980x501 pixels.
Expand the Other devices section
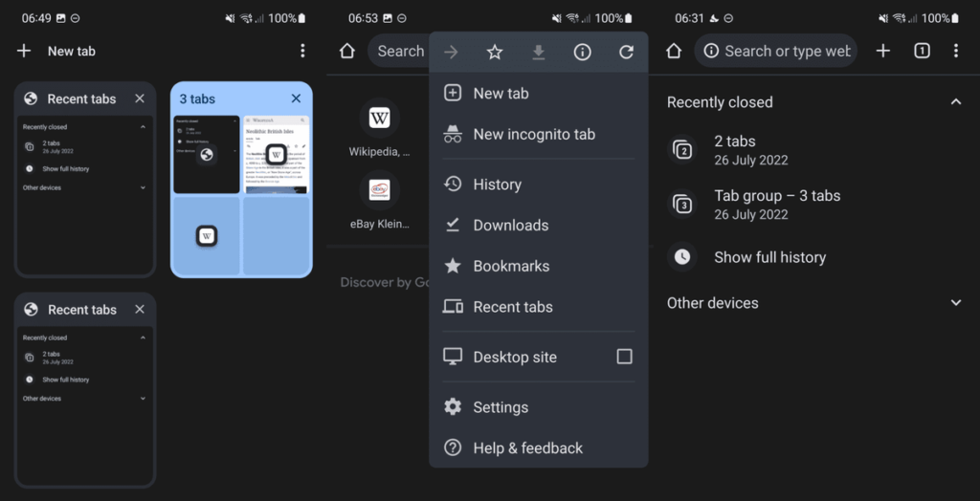[x=956, y=303]
